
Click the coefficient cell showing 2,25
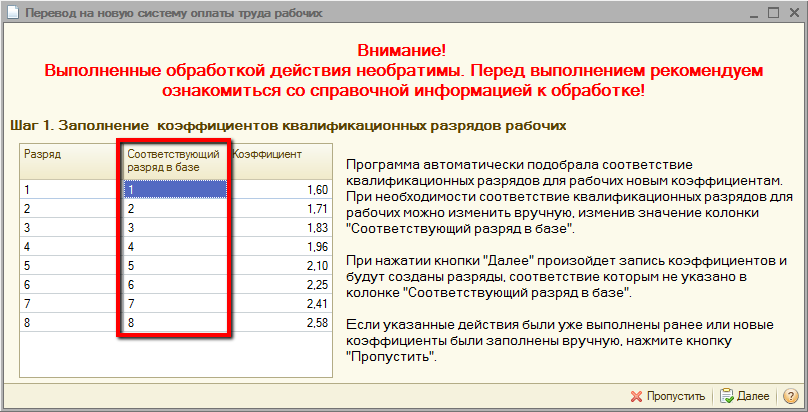point(280,285)
